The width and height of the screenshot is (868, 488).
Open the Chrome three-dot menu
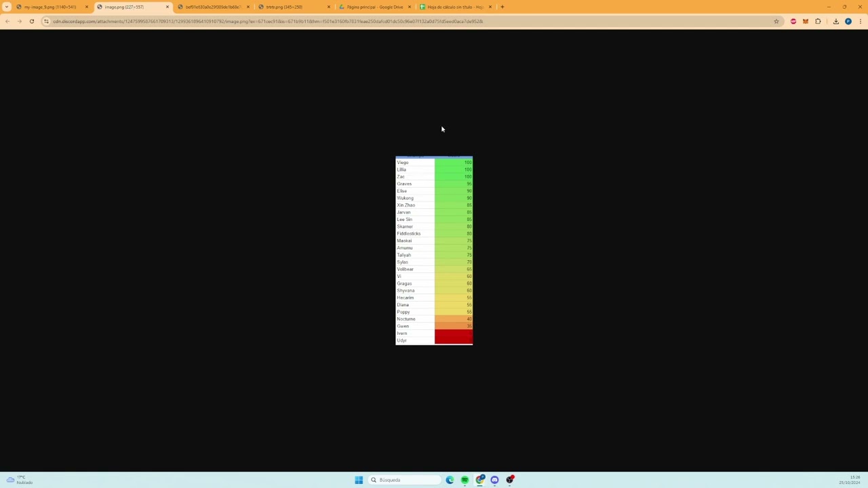(860, 21)
